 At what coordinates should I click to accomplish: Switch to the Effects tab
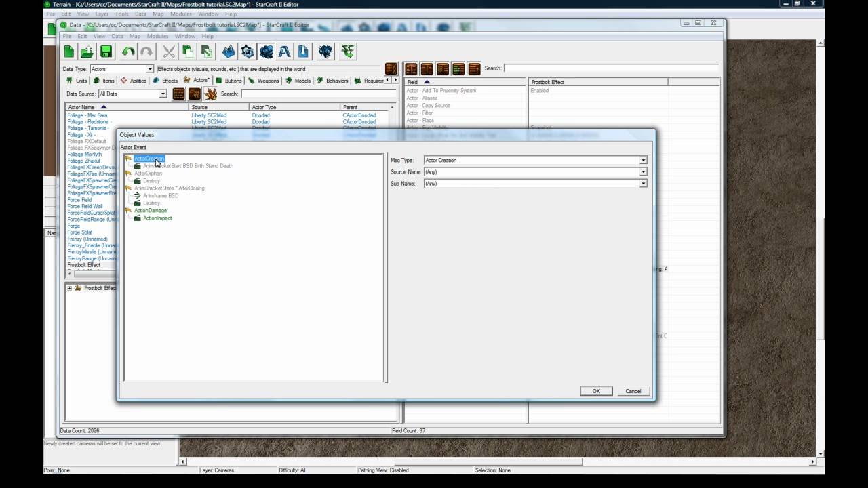point(165,81)
